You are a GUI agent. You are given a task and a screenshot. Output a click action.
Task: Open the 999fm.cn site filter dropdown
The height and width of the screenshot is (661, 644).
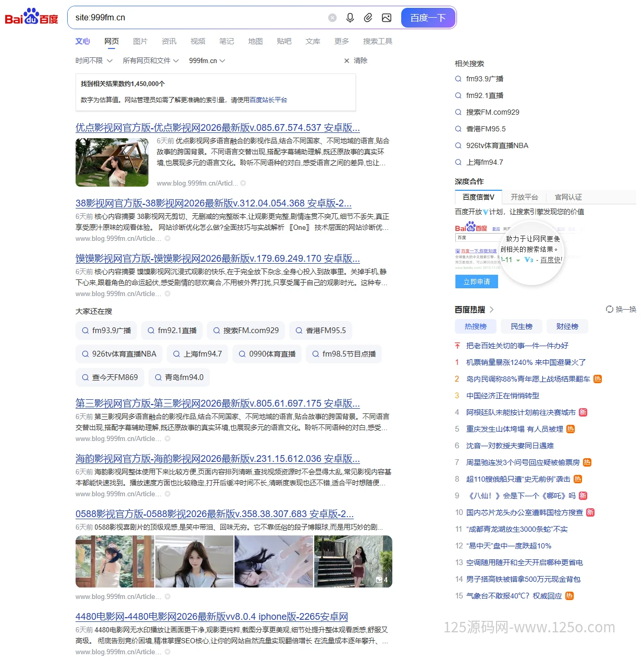click(207, 60)
